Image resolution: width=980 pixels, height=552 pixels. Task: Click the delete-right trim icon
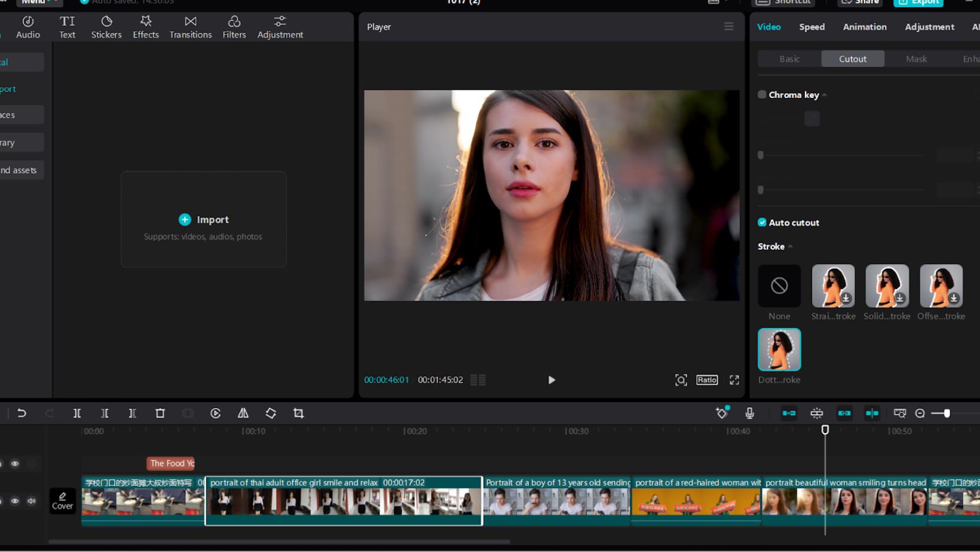point(132,413)
